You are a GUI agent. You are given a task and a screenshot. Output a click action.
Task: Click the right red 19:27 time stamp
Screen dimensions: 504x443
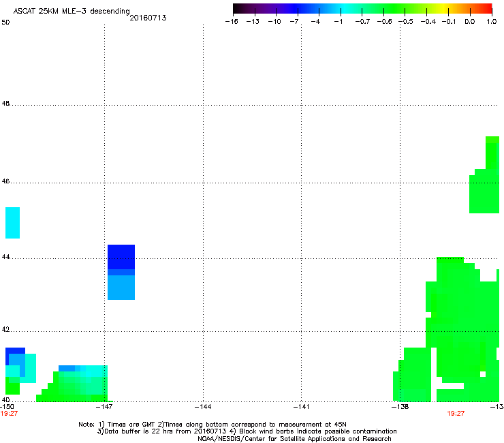pyautogui.click(x=456, y=414)
